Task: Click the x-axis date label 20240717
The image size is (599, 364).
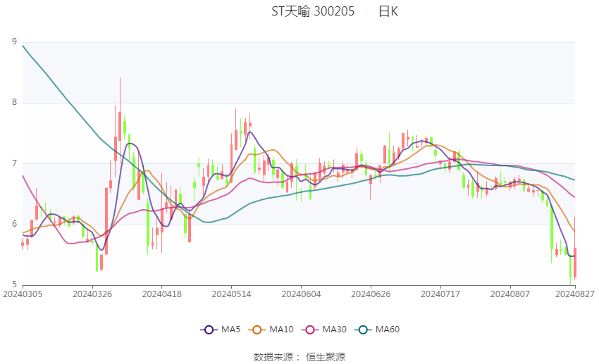Action: [440, 294]
